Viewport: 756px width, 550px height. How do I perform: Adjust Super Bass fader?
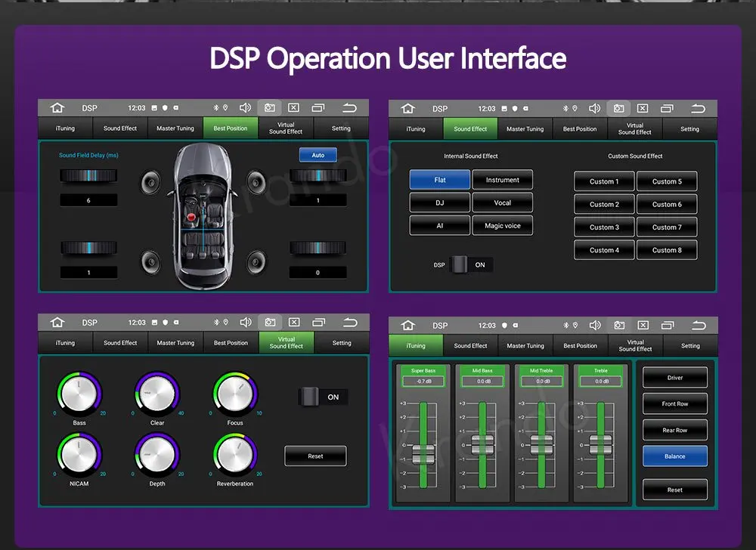423,454
